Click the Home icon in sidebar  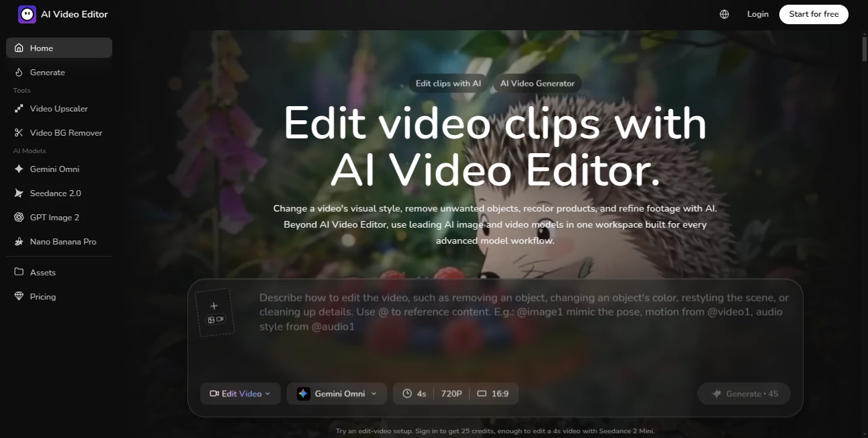(19, 48)
